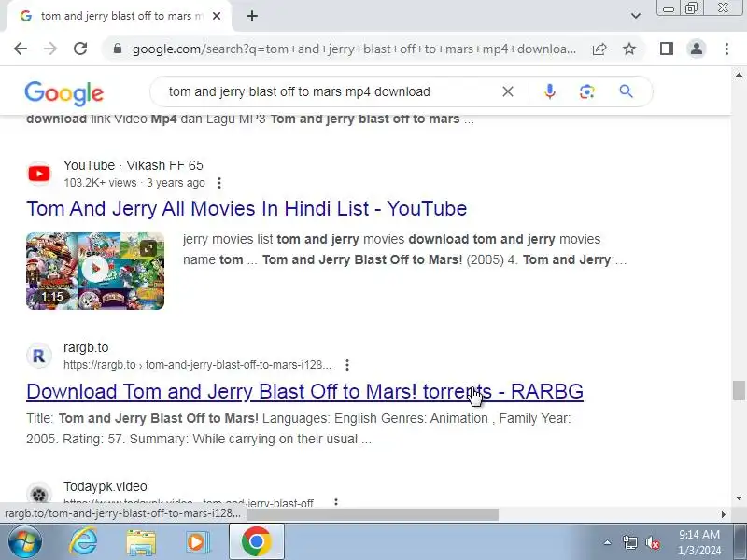Click the forward navigation arrow

point(50,49)
